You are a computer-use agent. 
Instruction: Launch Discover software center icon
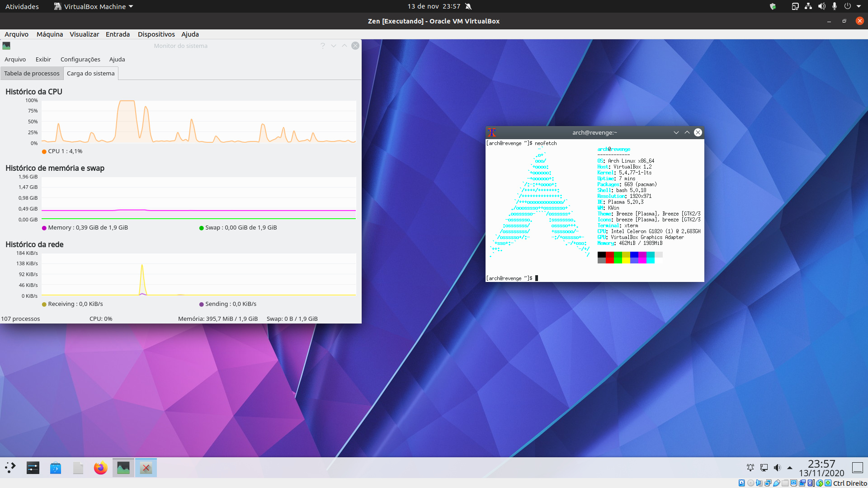[56, 468]
